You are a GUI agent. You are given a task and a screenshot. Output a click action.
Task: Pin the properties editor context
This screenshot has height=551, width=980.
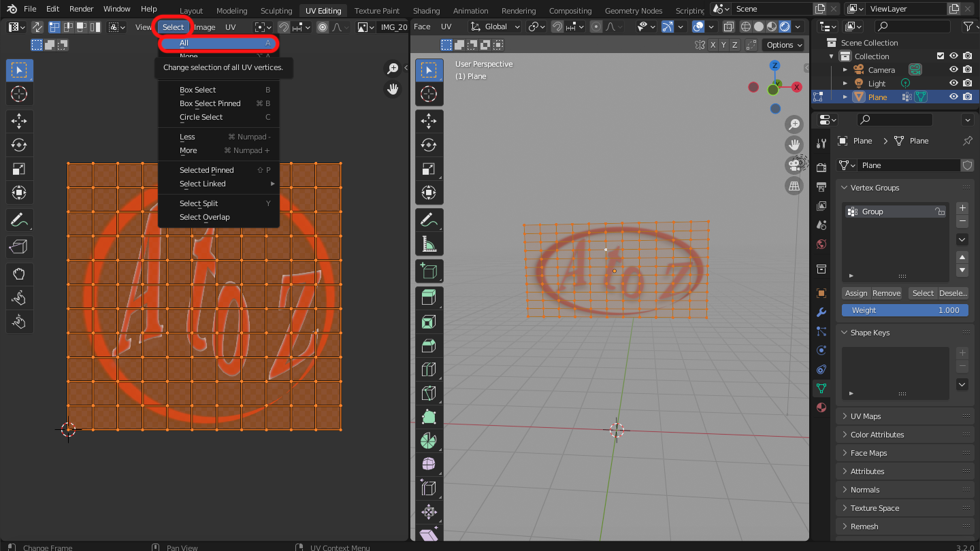coord(968,141)
